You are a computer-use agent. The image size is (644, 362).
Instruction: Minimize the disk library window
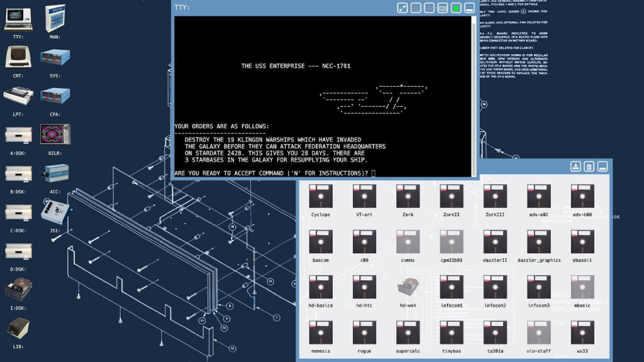(x=602, y=166)
